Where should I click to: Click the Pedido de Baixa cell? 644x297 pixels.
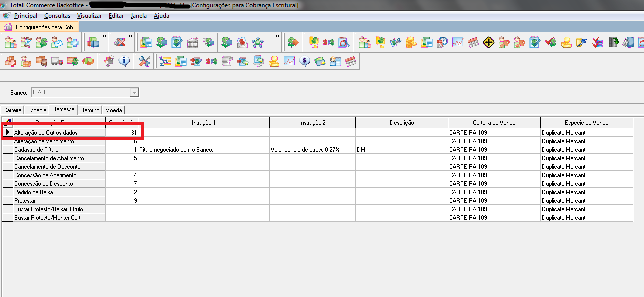pos(59,192)
